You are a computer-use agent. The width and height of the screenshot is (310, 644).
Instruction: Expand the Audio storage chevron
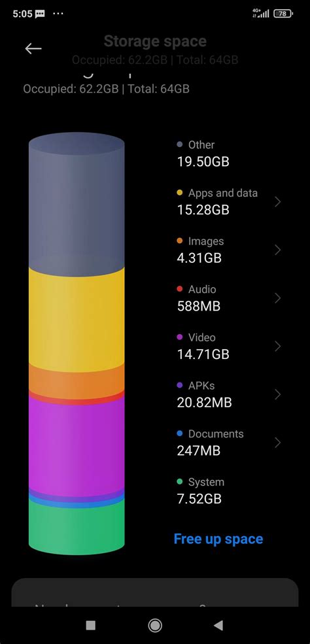pyautogui.click(x=277, y=298)
